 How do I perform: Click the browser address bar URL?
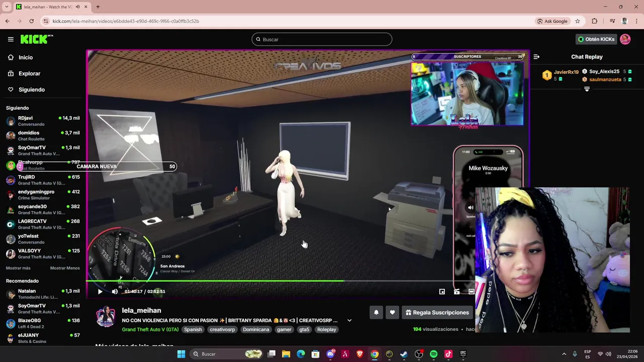pyautogui.click(x=126, y=21)
